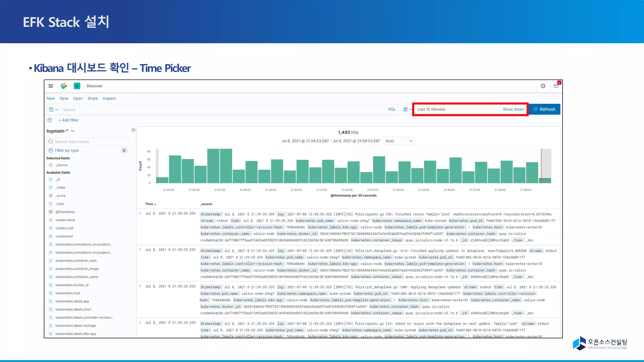The height and width of the screenshot is (362, 644).
Task: Sort by the Time column
Action: tap(151, 204)
